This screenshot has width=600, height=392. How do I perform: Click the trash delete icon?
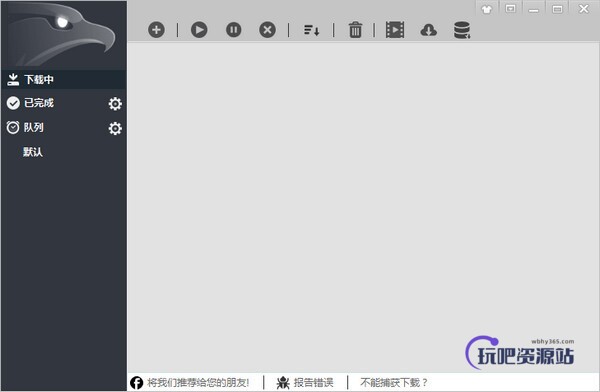355,29
